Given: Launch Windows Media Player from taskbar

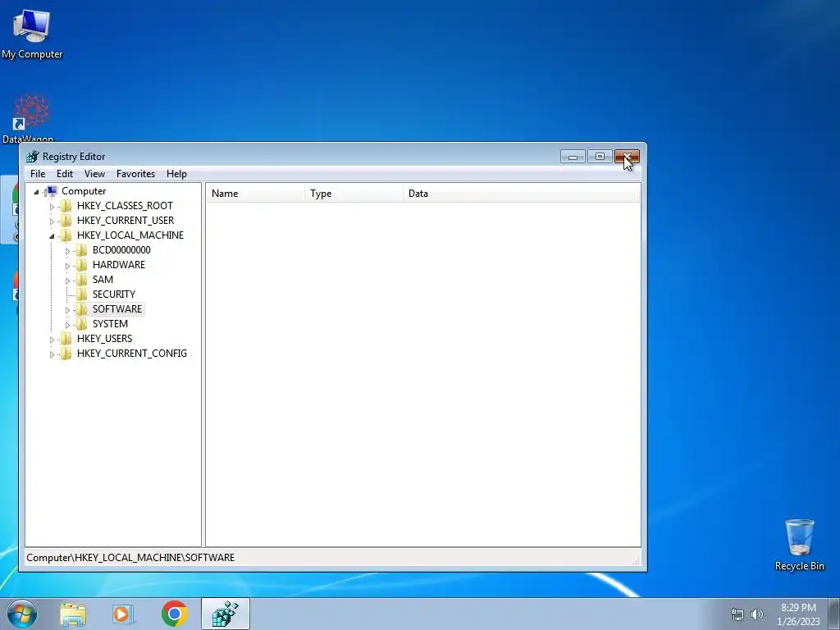Looking at the screenshot, I should 122,614.
